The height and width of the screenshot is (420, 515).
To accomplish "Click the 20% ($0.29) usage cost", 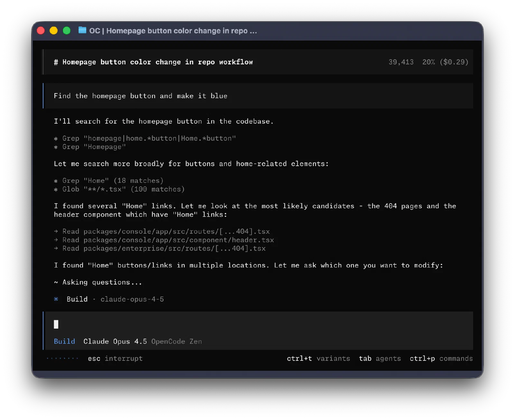I will (445, 62).
